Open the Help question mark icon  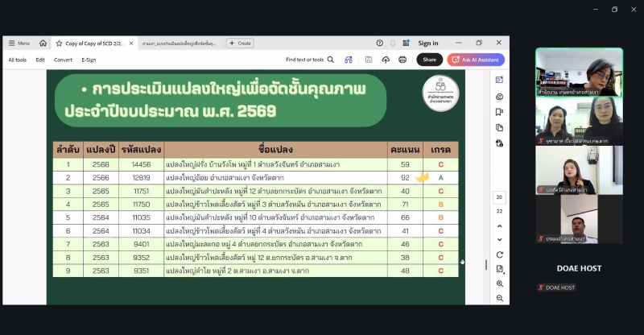[x=379, y=43]
